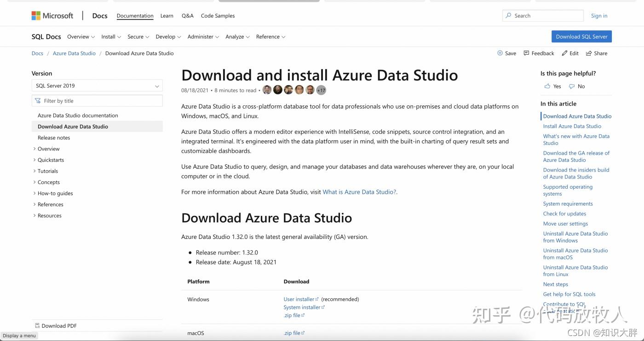Image resolution: width=644 pixels, height=341 pixels.
Task: Open the What is Azure Data Studio? link
Action: 359,192
